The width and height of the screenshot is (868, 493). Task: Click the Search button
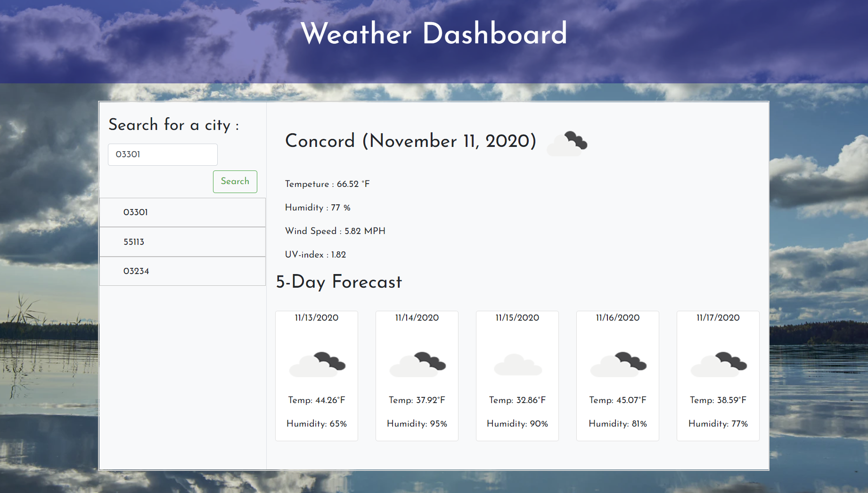[235, 181]
